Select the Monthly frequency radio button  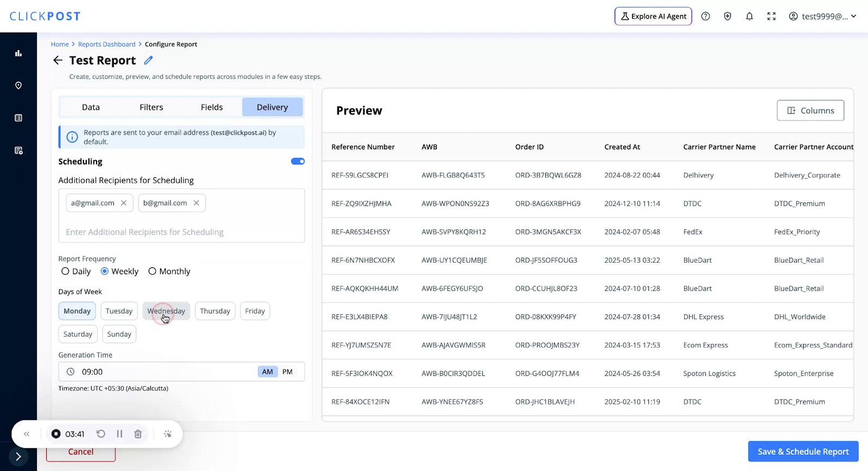click(152, 271)
